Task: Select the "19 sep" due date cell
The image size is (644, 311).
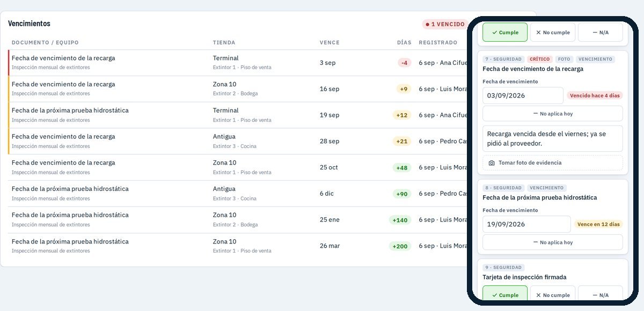Action: [330, 115]
